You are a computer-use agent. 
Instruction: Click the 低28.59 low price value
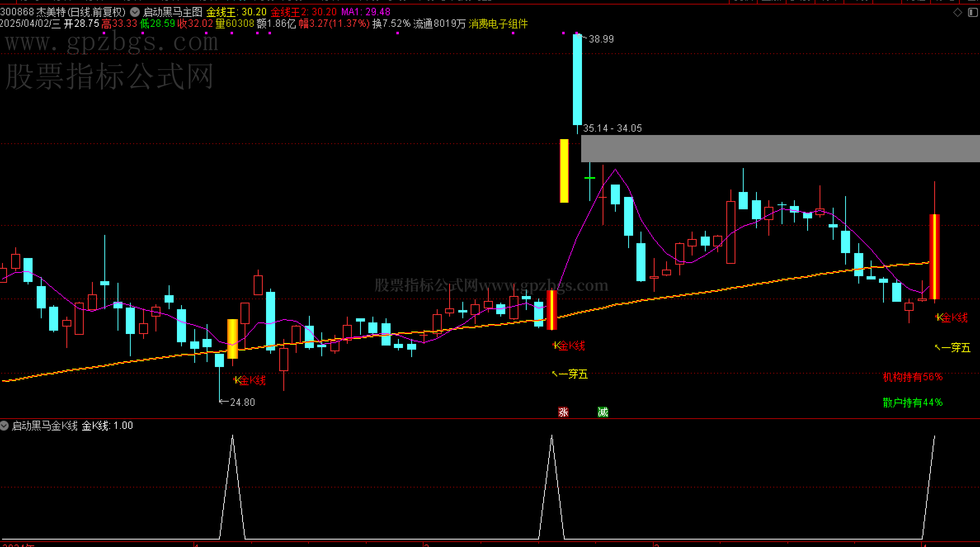(158, 24)
